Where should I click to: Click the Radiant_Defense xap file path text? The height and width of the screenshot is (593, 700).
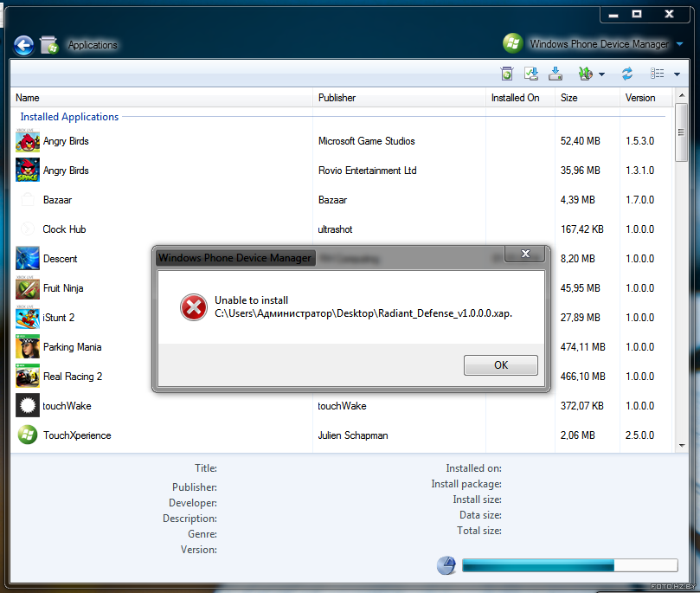363,313
